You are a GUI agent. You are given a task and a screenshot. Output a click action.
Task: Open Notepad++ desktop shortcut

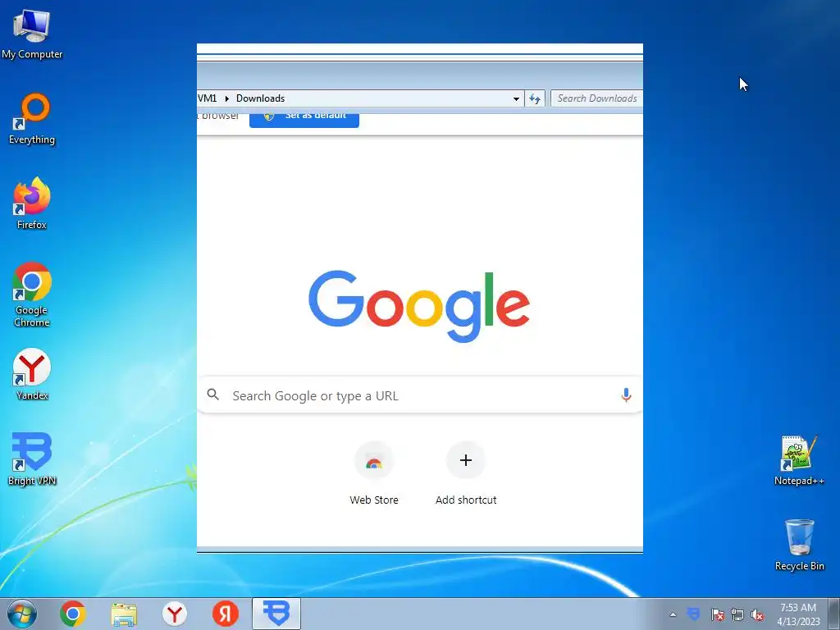click(799, 460)
